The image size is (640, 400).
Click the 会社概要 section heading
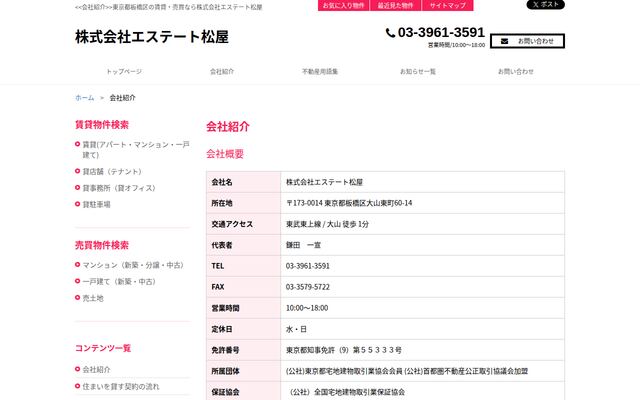[225, 154]
